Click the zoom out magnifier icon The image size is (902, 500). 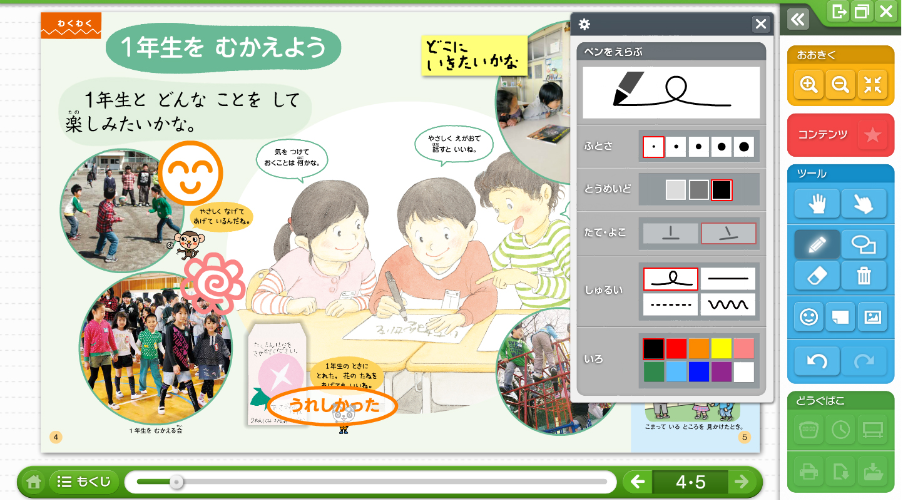pyautogui.click(x=840, y=86)
